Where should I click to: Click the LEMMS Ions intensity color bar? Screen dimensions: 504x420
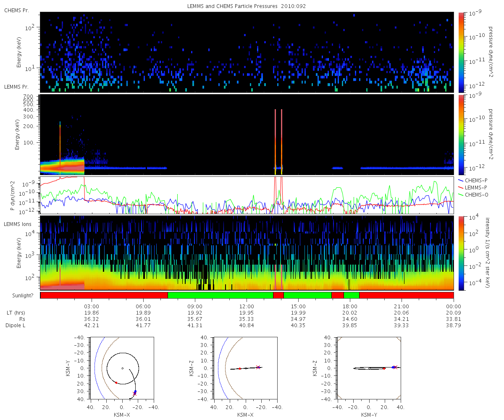point(461,253)
